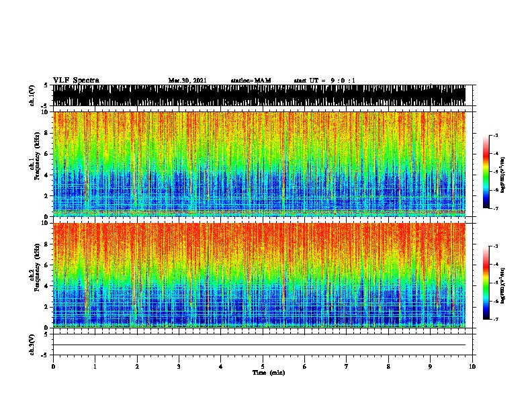This screenshot has height=411, width=532.
Task: Select the date "Mar.30, 2021" in header
Action: 187,81
